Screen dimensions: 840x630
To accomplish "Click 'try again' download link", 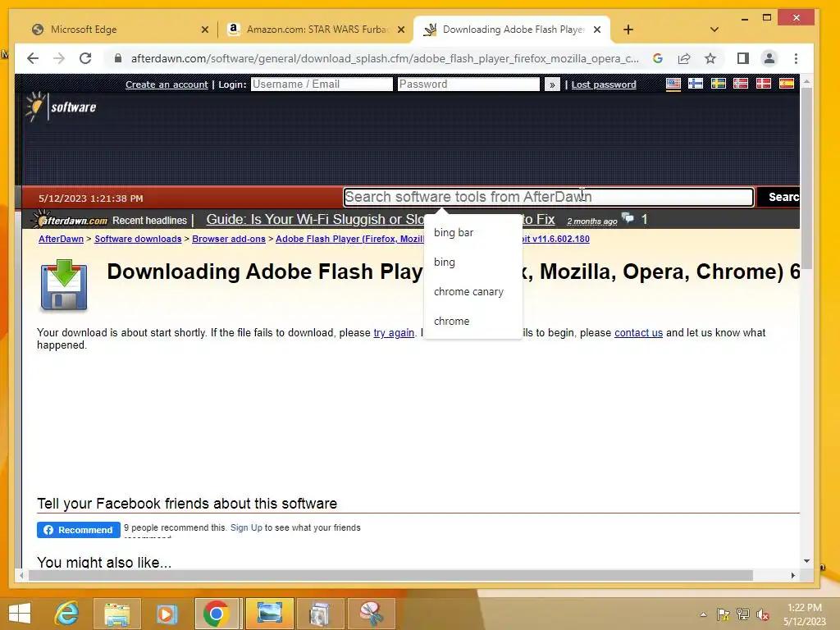I will (x=394, y=333).
